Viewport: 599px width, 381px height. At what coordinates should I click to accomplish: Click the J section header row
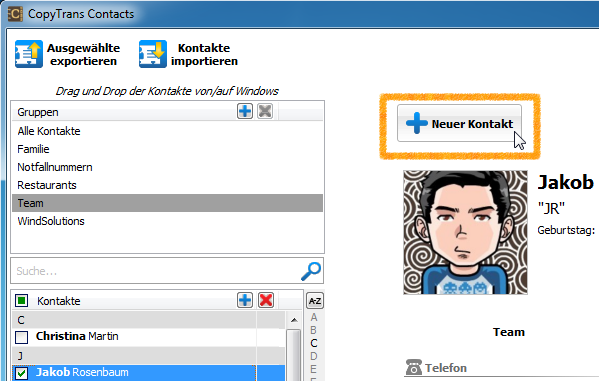[149, 356]
